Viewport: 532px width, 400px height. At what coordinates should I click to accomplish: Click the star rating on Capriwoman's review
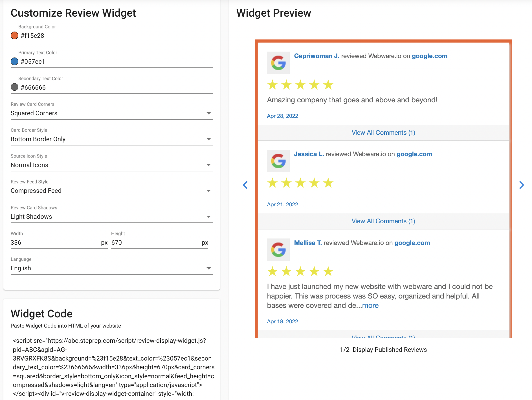pos(300,85)
